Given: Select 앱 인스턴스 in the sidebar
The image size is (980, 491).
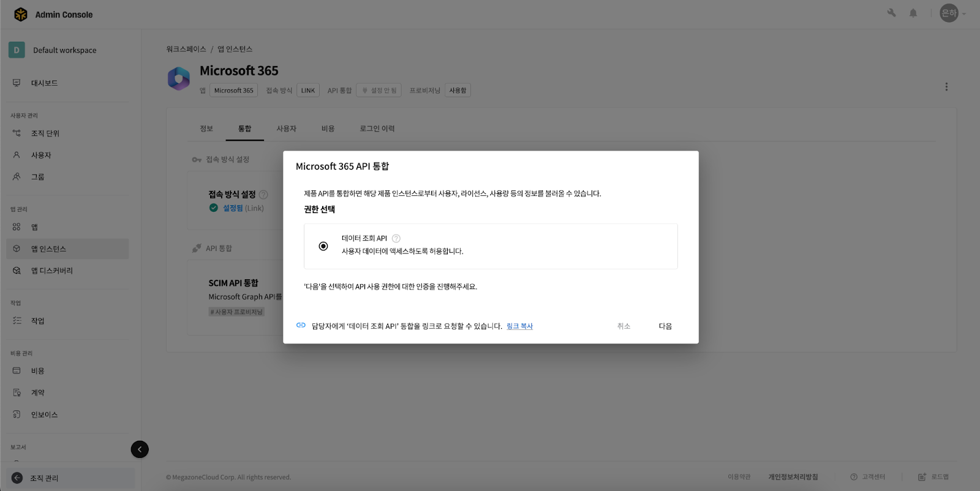Looking at the screenshot, I should pos(67,249).
